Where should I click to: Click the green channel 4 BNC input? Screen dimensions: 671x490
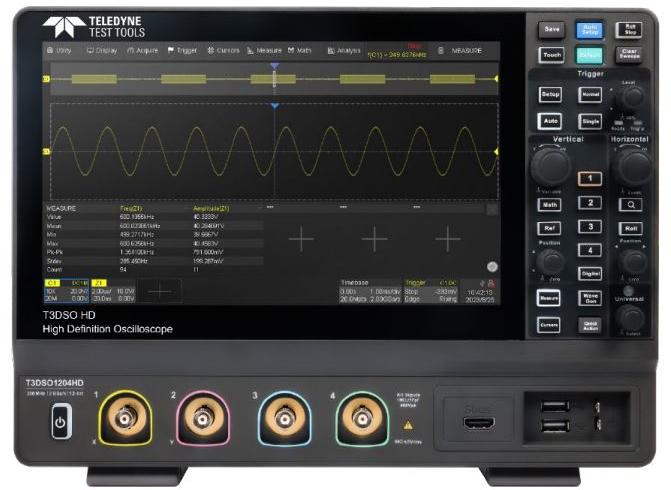tap(362, 418)
